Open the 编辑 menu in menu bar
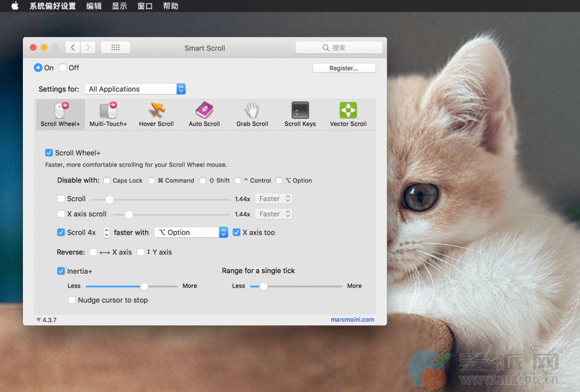 (94, 6)
